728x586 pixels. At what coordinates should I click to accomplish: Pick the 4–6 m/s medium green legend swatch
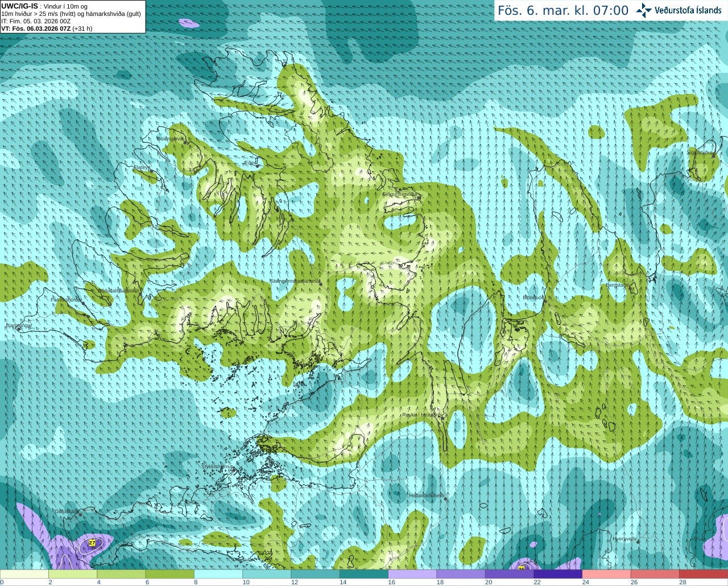pyautogui.click(x=121, y=574)
